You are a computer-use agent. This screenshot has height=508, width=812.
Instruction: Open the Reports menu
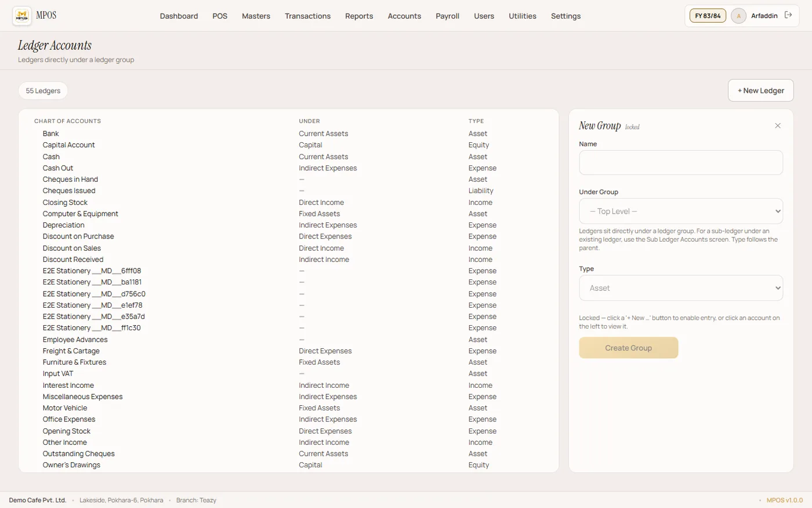pos(359,16)
